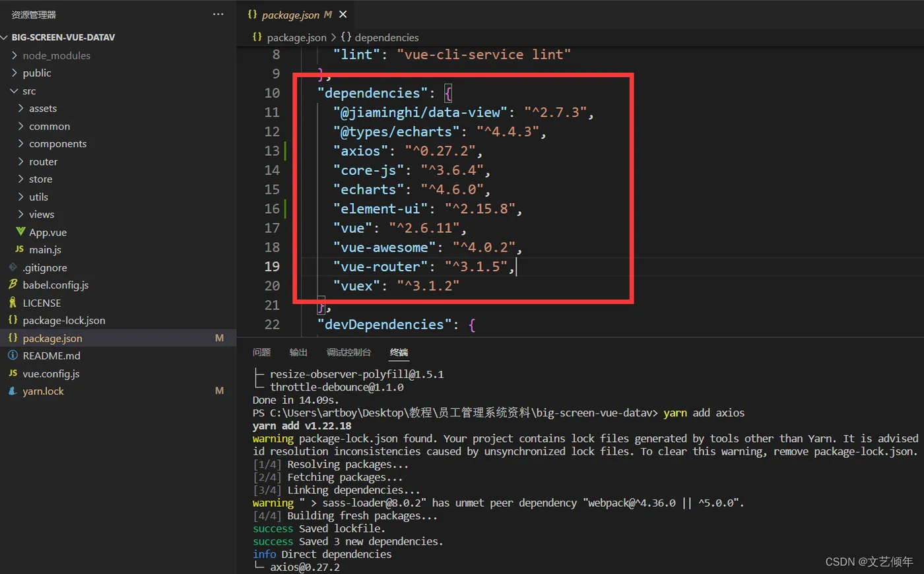Image resolution: width=924 pixels, height=574 pixels.
Task: Switch to the 输出 (Output) panel tab
Action: 298,352
